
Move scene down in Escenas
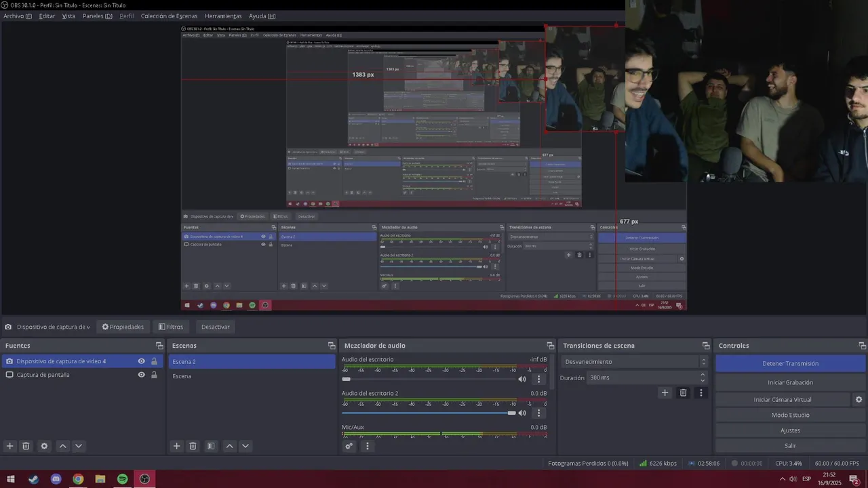[245, 446]
